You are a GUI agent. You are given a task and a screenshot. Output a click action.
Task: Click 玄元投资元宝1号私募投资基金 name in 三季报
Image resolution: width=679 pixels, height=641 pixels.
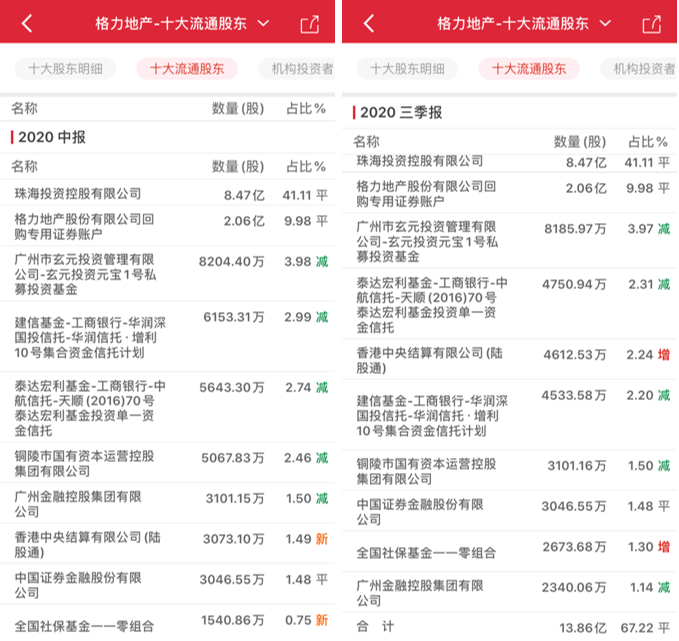[x=427, y=241]
